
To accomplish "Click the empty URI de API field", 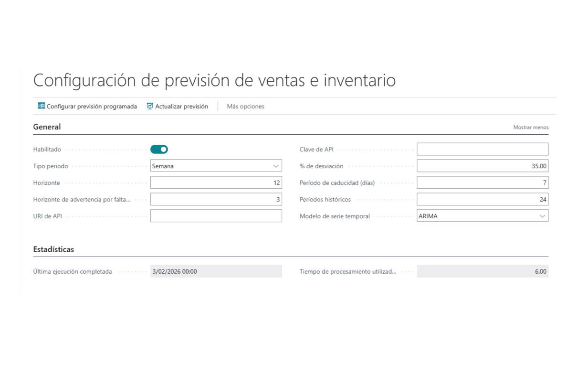I will [x=216, y=216].
